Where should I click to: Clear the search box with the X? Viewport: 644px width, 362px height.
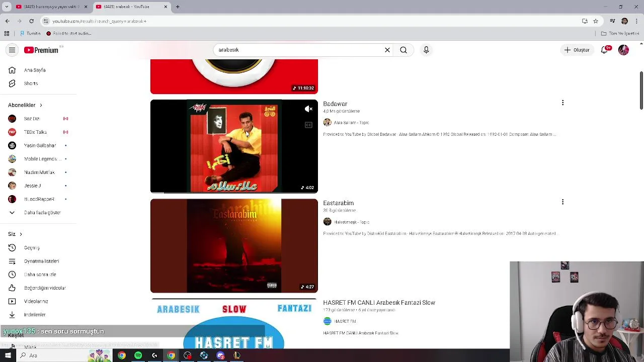387,50
